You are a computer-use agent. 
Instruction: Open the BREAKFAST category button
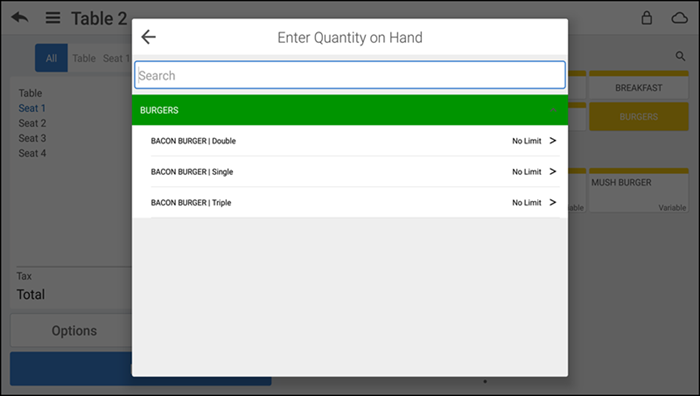pos(638,85)
